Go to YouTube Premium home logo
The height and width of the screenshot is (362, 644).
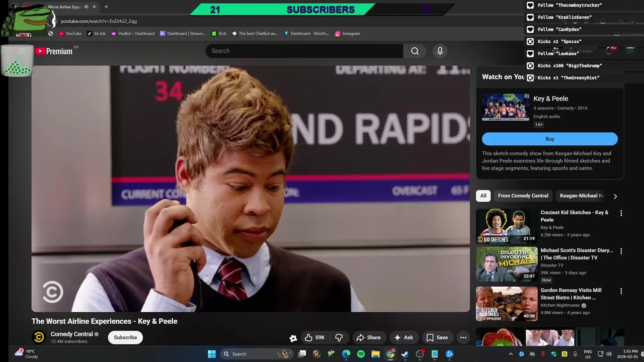coord(54,51)
